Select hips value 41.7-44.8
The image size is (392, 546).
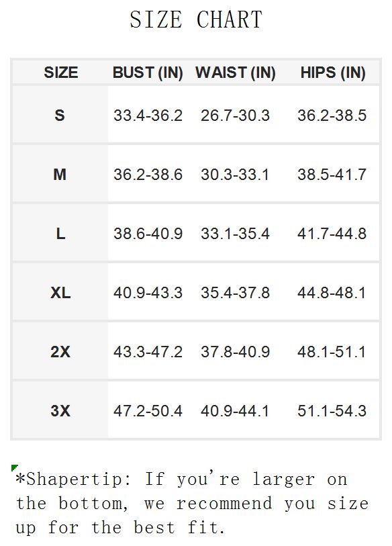tap(332, 234)
